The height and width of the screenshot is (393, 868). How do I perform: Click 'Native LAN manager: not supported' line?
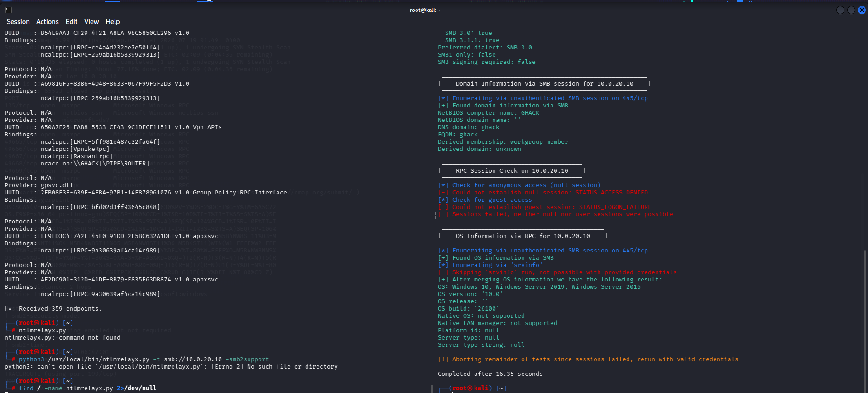(x=498, y=323)
